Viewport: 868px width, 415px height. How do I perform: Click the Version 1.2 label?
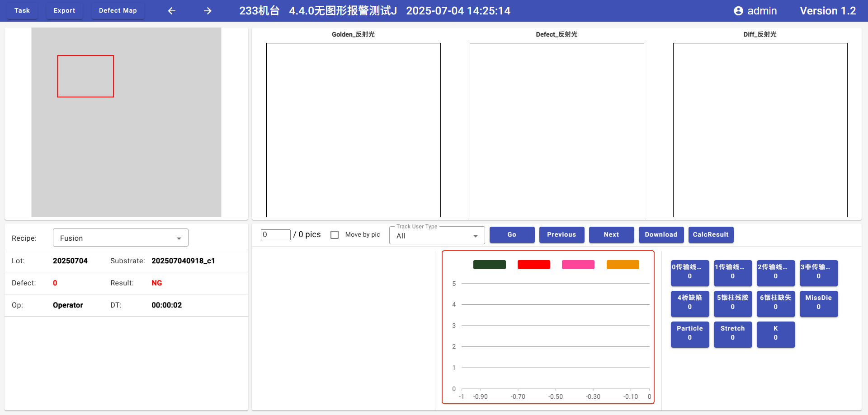coord(828,11)
